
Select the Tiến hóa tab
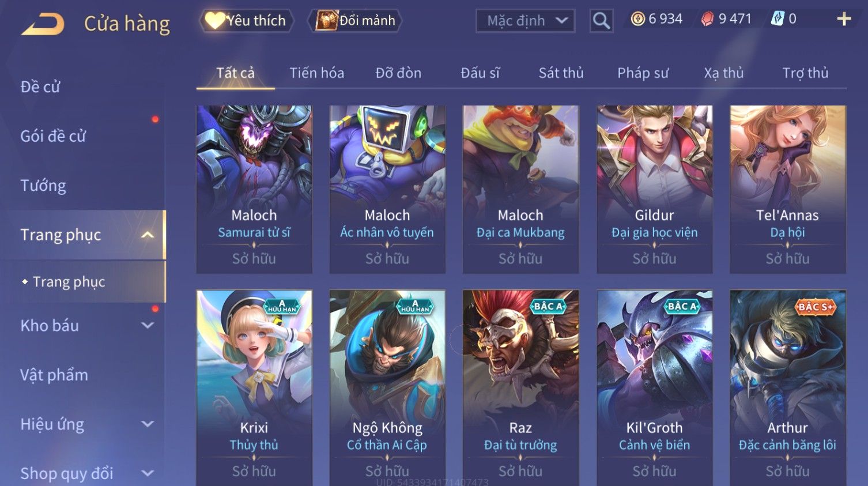click(x=316, y=73)
